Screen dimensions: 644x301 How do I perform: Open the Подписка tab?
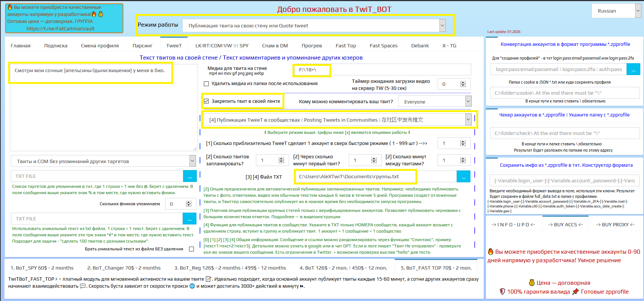(56, 45)
